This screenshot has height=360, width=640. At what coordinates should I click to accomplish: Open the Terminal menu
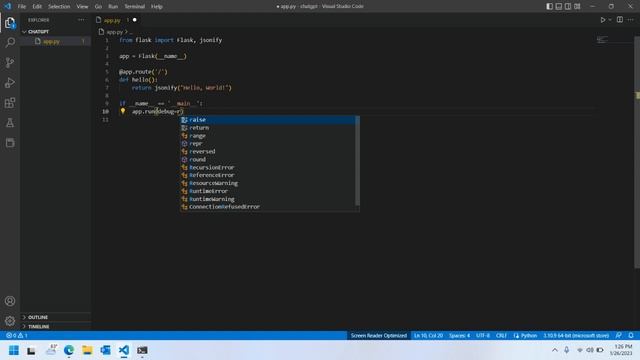(134, 7)
